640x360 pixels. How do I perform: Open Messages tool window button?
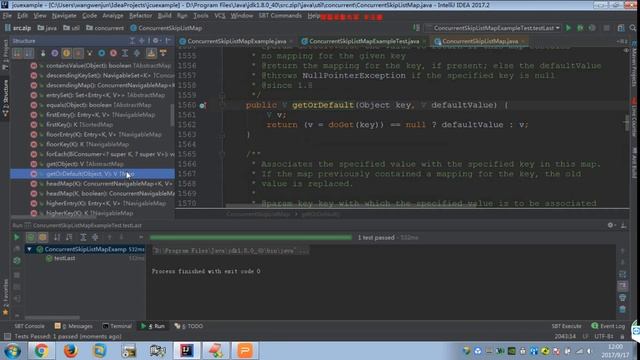(x=73, y=326)
